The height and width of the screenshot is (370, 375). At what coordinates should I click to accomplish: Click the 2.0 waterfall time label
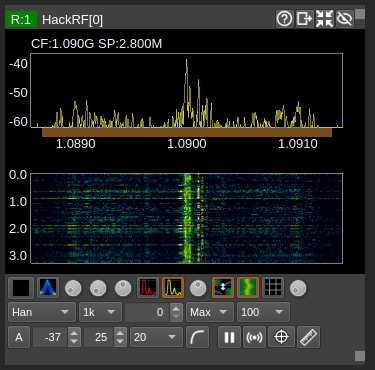tap(18, 229)
